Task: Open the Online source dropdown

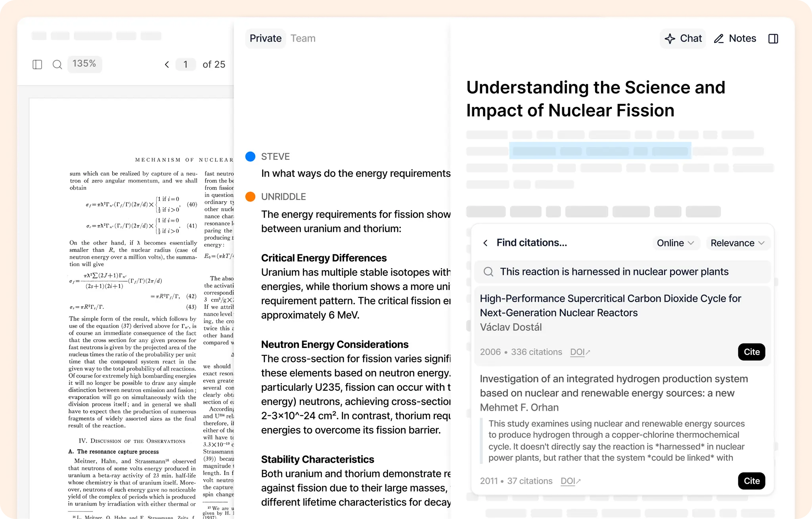Action: 675,243
